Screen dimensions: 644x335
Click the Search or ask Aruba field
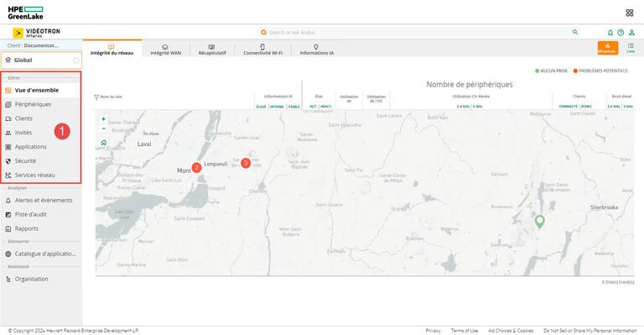click(419, 32)
